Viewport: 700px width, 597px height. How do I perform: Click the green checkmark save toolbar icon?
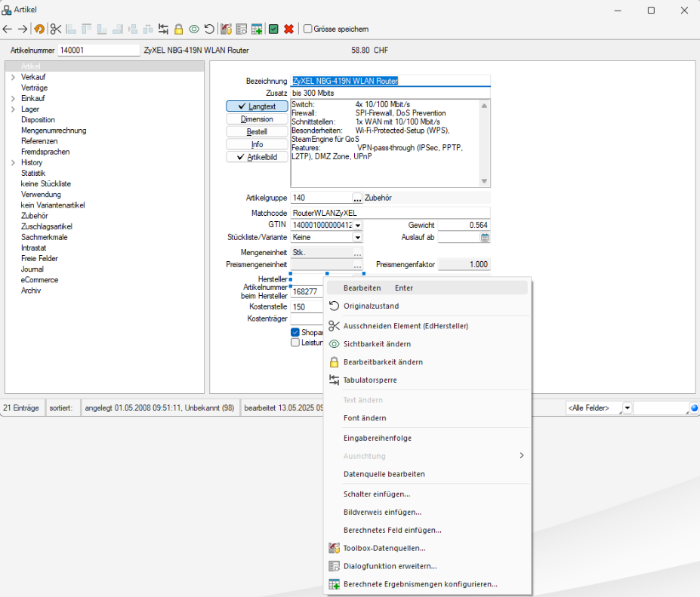(273, 29)
